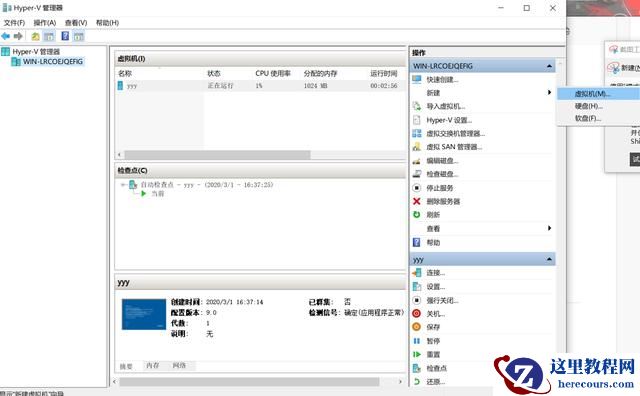Click 刷新 (Refresh) green action
Viewport: 640px width, 396px height.
click(433, 215)
